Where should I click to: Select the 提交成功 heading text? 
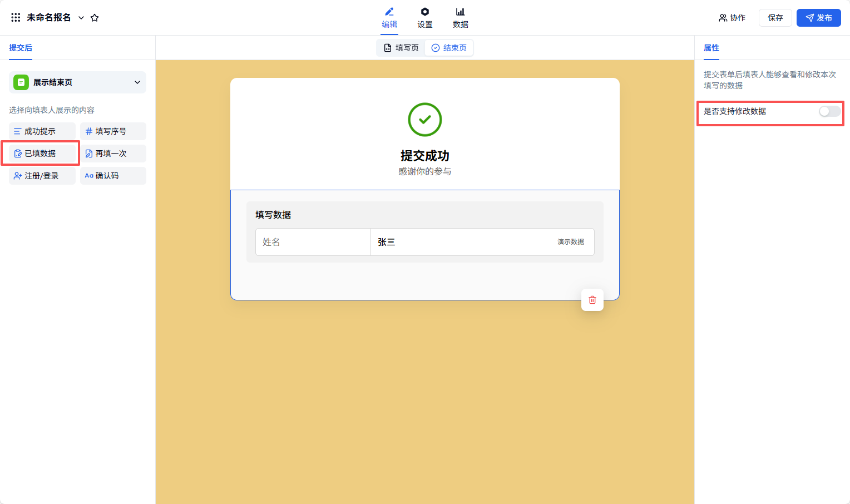pos(425,156)
